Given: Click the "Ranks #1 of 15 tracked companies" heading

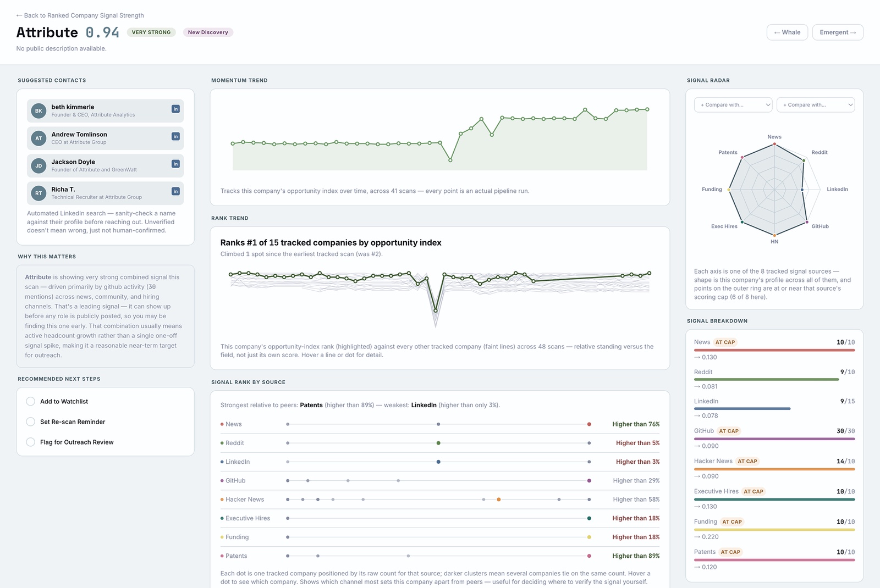Looking at the screenshot, I should pyautogui.click(x=331, y=243).
